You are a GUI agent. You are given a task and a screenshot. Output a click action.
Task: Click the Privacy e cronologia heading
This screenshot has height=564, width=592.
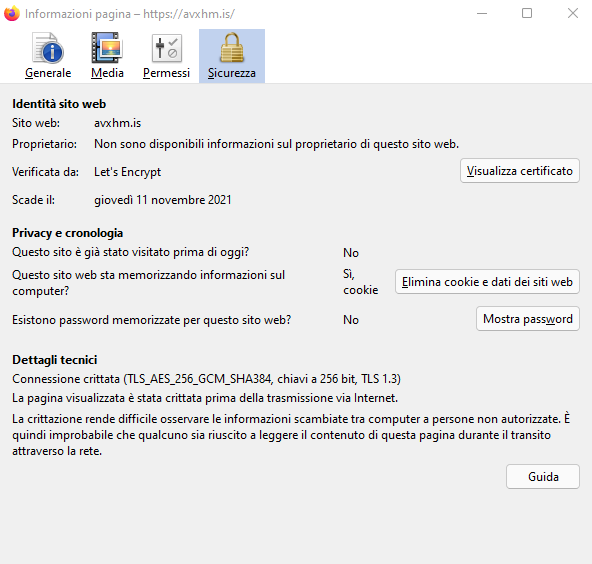point(68,233)
